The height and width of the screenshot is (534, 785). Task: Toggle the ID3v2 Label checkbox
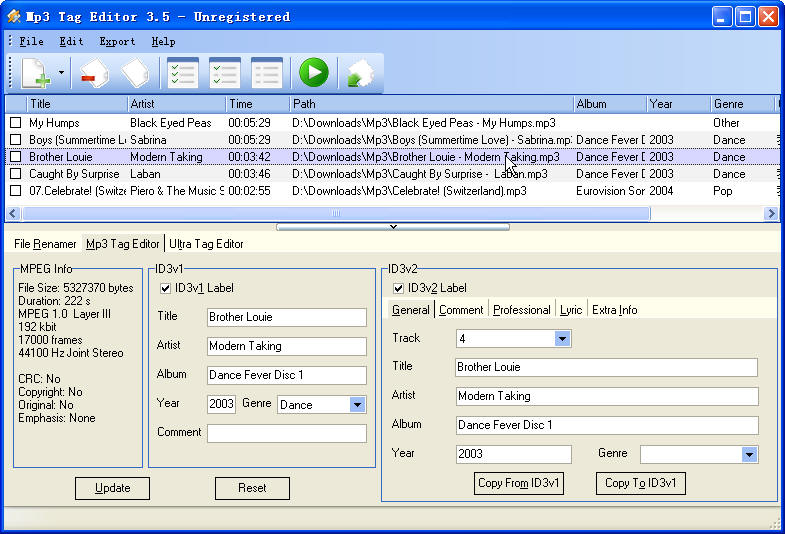(399, 288)
